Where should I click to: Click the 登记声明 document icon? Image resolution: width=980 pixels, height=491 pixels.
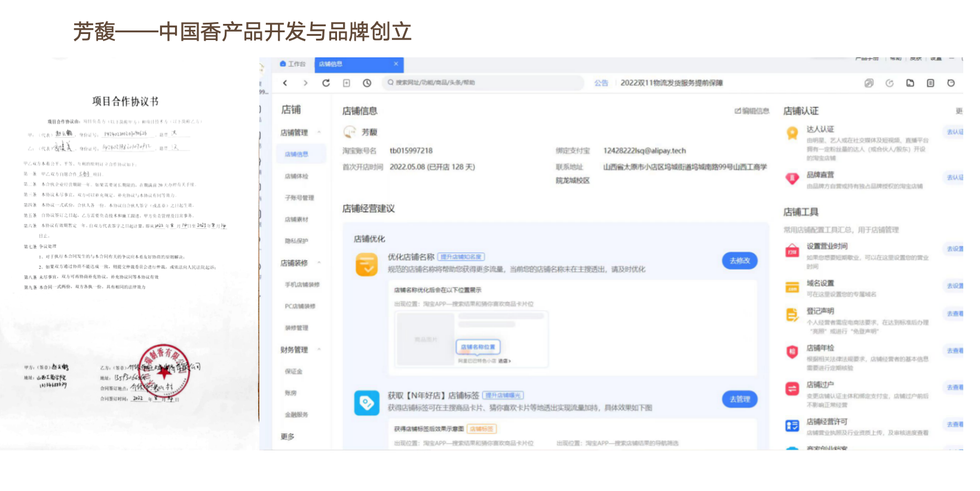(x=792, y=315)
